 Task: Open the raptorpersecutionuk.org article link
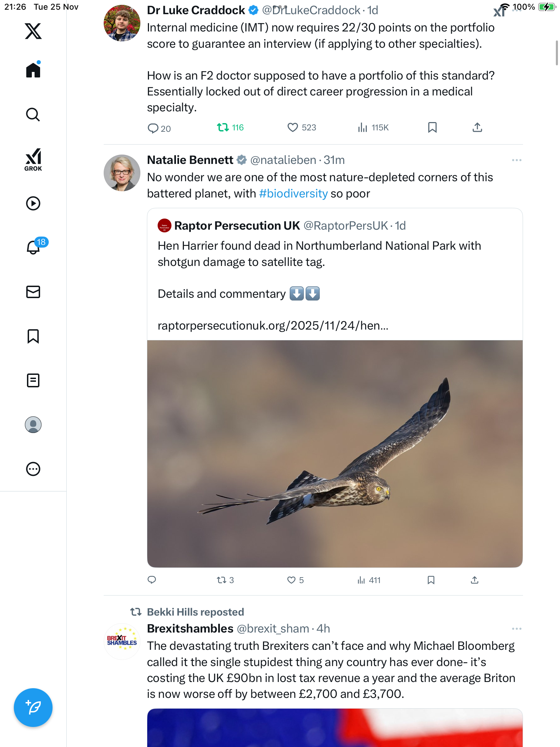pos(273,326)
